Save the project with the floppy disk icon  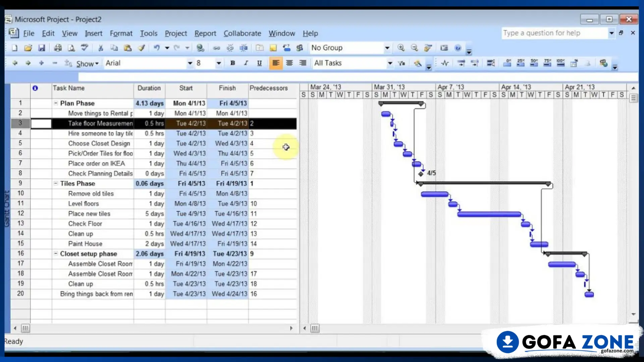41,48
